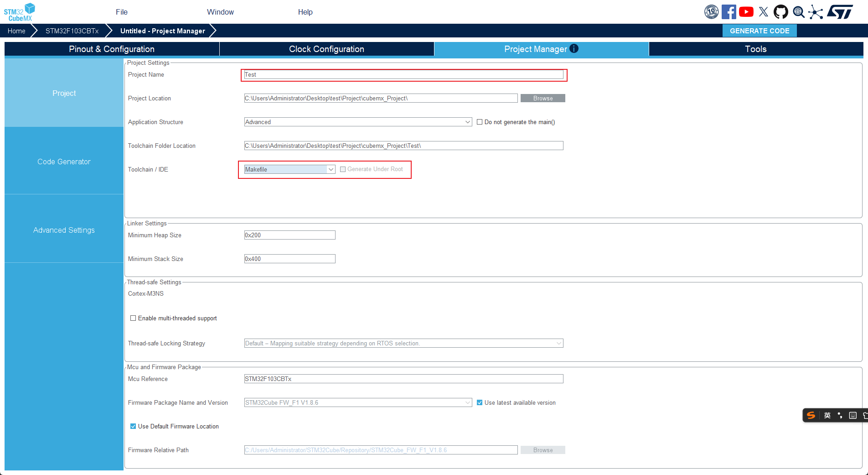Open the Thread-safe Locking Strategy dropdown

point(403,343)
